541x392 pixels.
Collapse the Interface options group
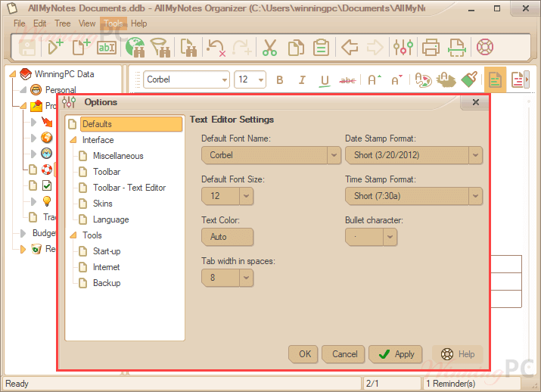point(73,140)
